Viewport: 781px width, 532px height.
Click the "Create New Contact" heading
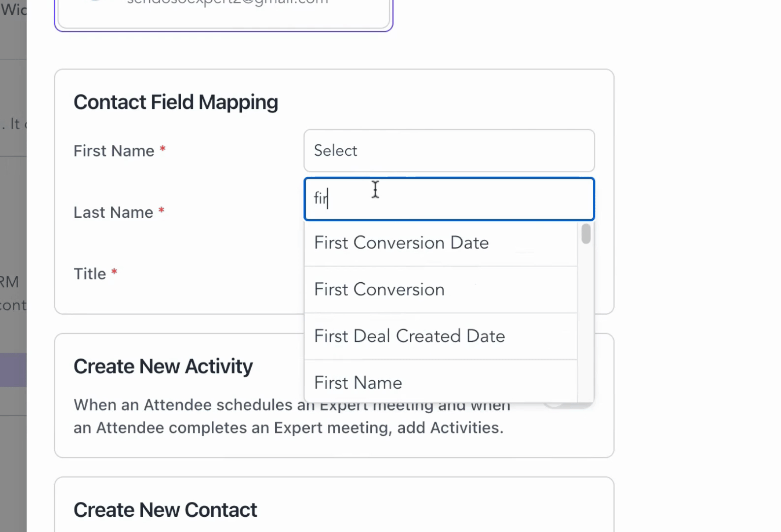click(x=165, y=510)
